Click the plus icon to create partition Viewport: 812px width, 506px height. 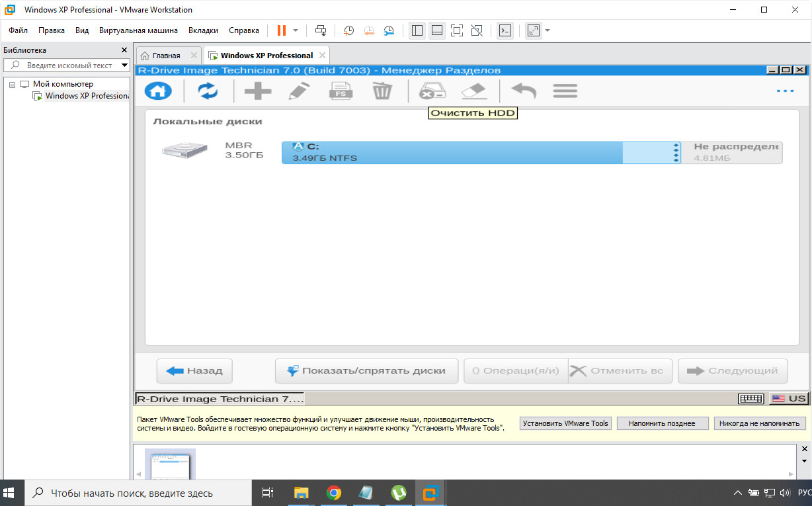(x=258, y=91)
